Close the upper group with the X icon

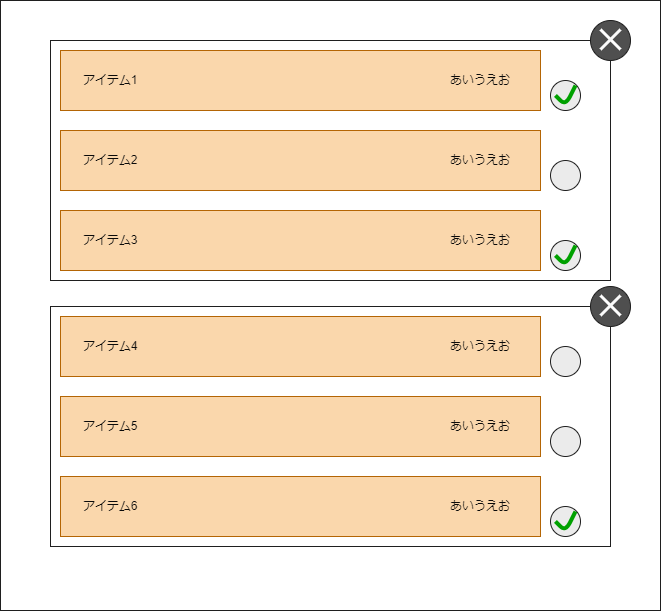tap(610, 40)
